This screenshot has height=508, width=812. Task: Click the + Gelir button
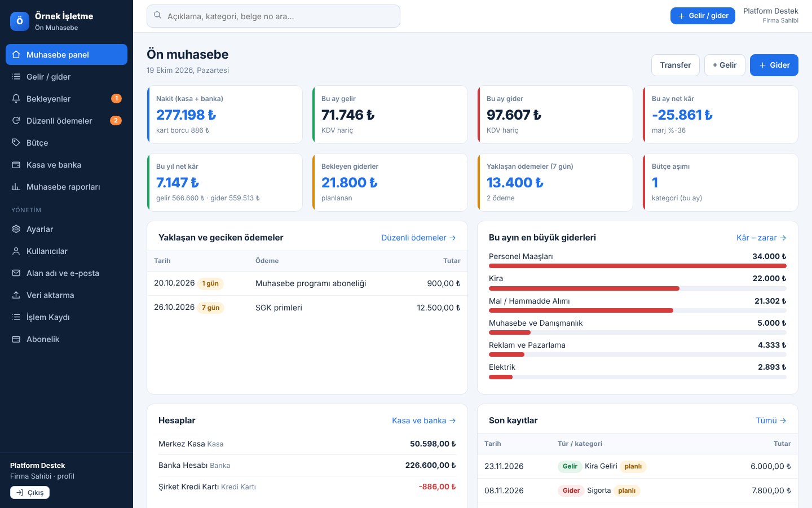click(x=725, y=65)
